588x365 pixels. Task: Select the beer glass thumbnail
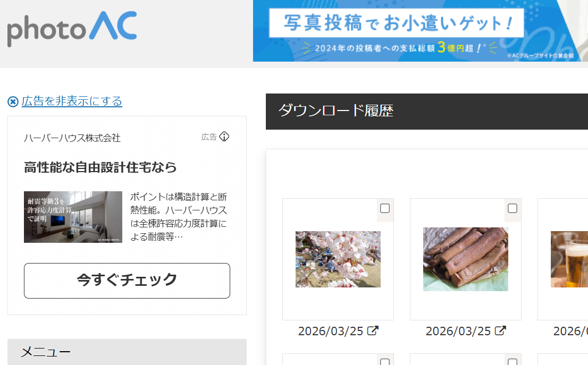(x=569, y=259)
